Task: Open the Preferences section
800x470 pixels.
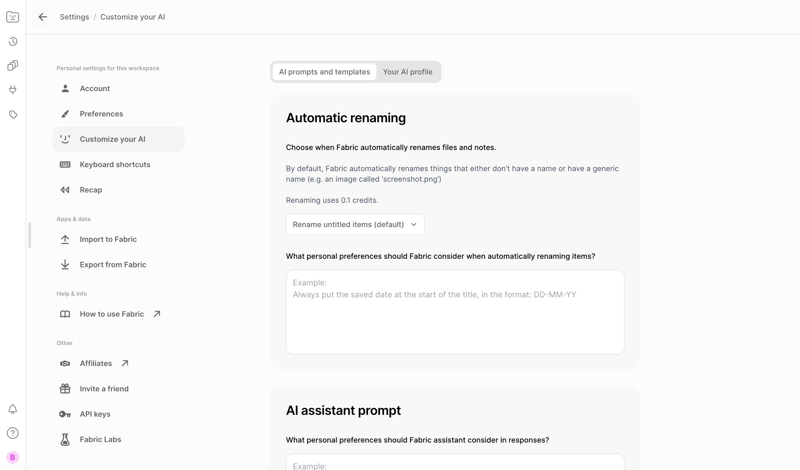Action: tap(101, 114)
